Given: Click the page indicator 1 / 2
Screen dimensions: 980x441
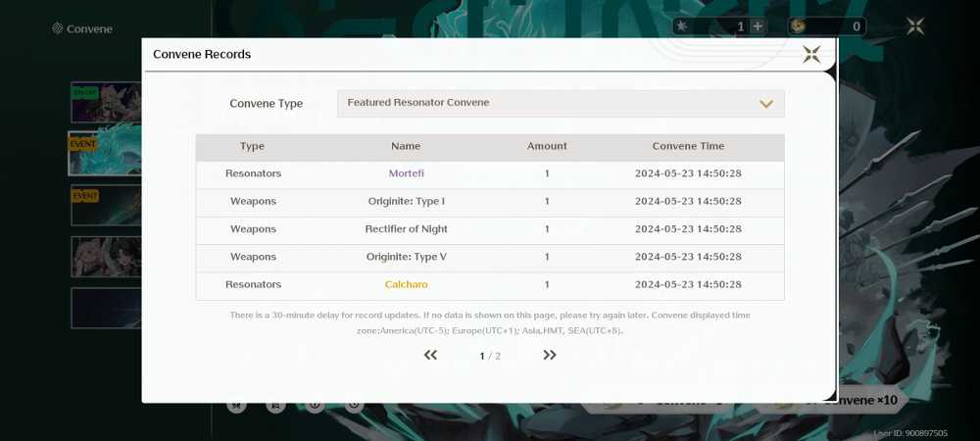Looking at the screenshot, I should tap(490, 356).
